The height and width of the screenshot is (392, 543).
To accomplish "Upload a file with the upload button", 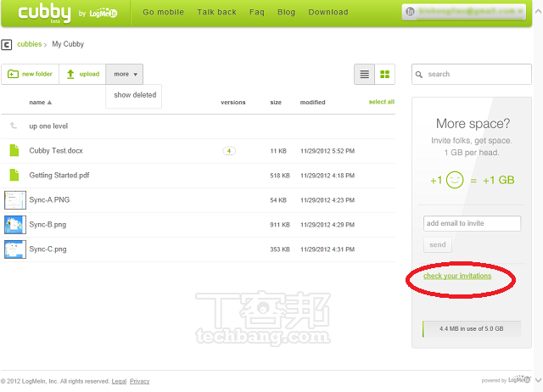I will [82, 74].
